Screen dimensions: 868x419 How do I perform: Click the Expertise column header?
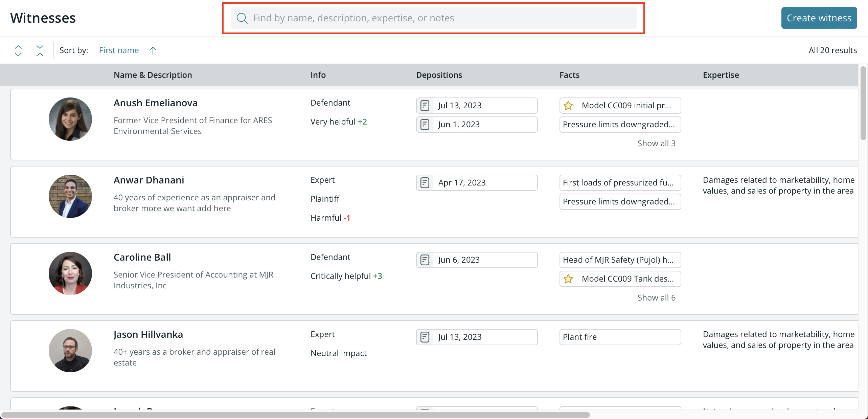(x=721, y=75)
